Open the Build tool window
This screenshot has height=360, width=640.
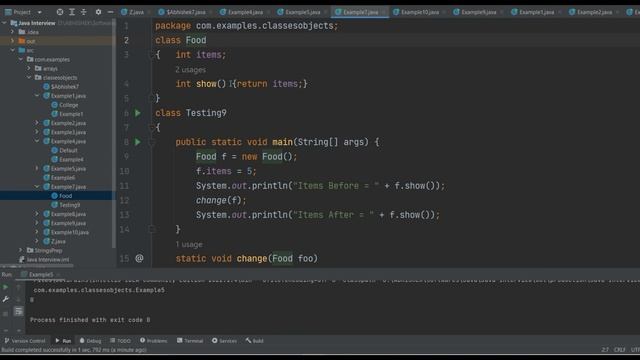(x=255, y=341)
